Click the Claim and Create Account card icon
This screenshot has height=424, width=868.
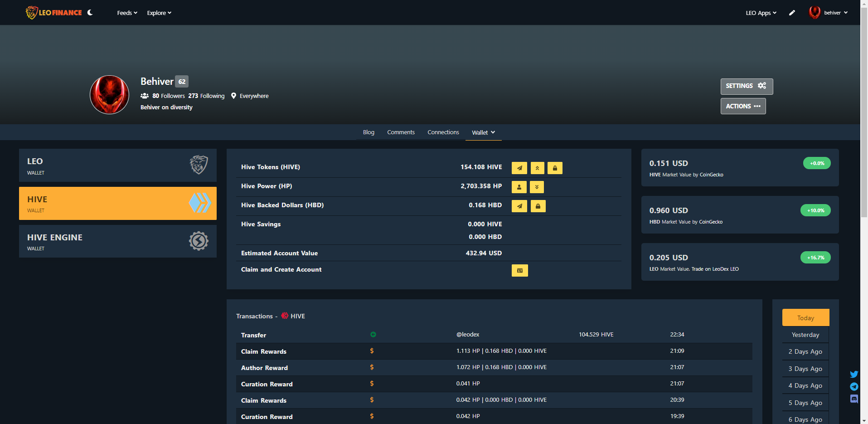click(520, 270)
